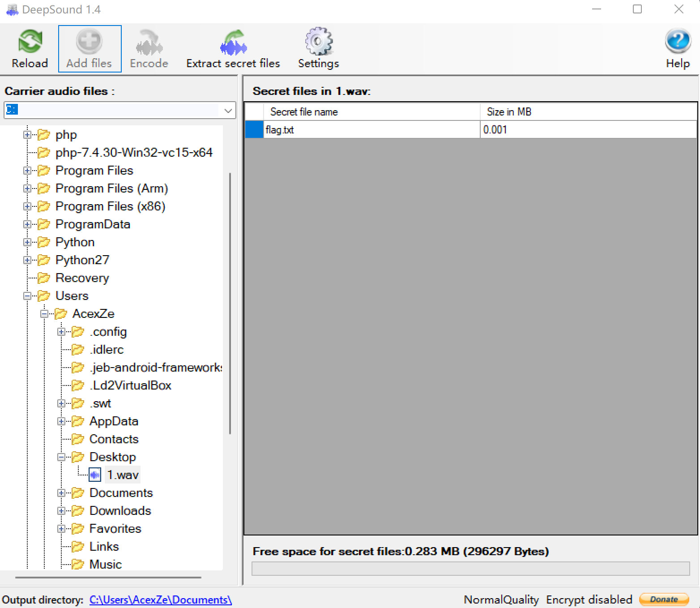Expand the Favorites folder node
The image size is (700, 608).
(x=61, y=528)
